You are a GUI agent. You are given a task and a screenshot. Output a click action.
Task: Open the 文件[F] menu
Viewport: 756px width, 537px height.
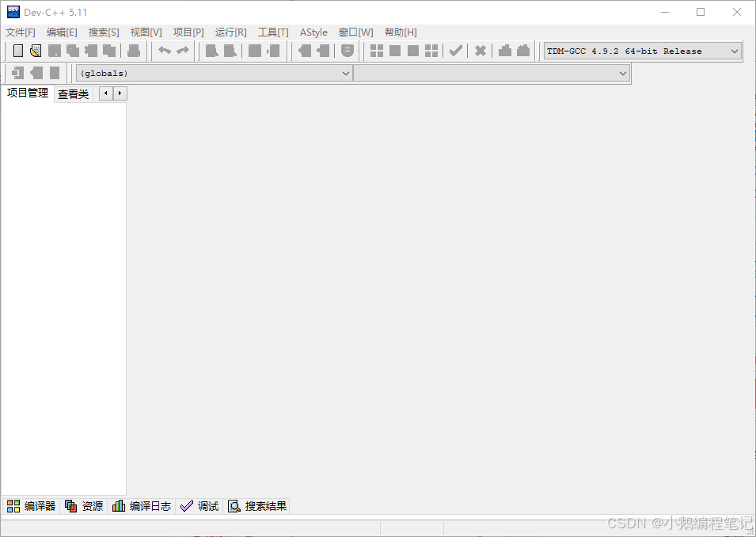pos(21,32)
